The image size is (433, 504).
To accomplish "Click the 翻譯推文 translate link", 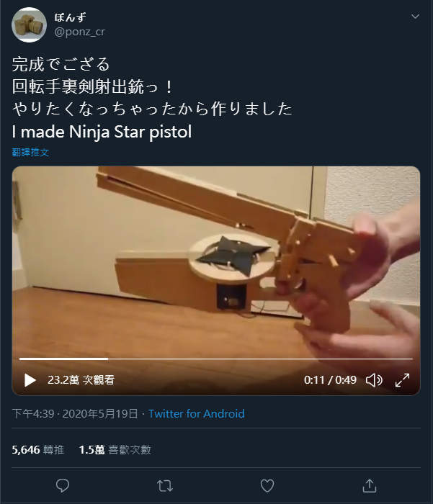I will (x=30, y=152).
